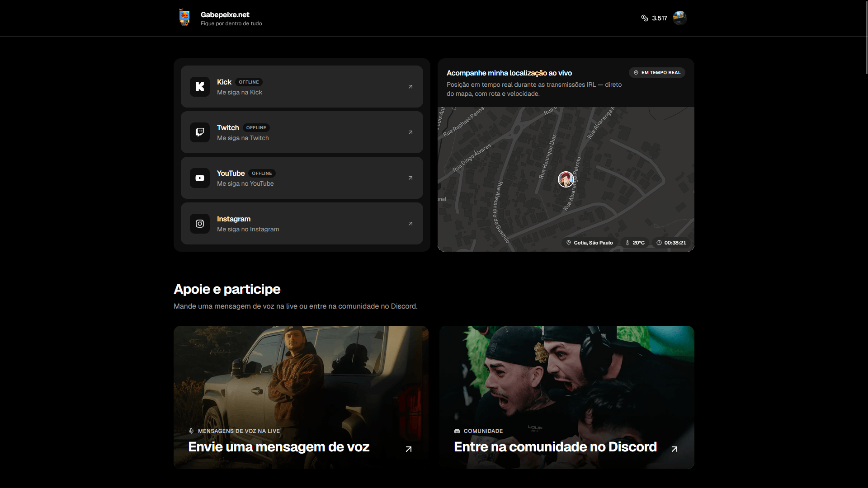This screenshot has height=488, width=868.
Task: Click the 00:38:21 timer value
Action: pos(675,243)
